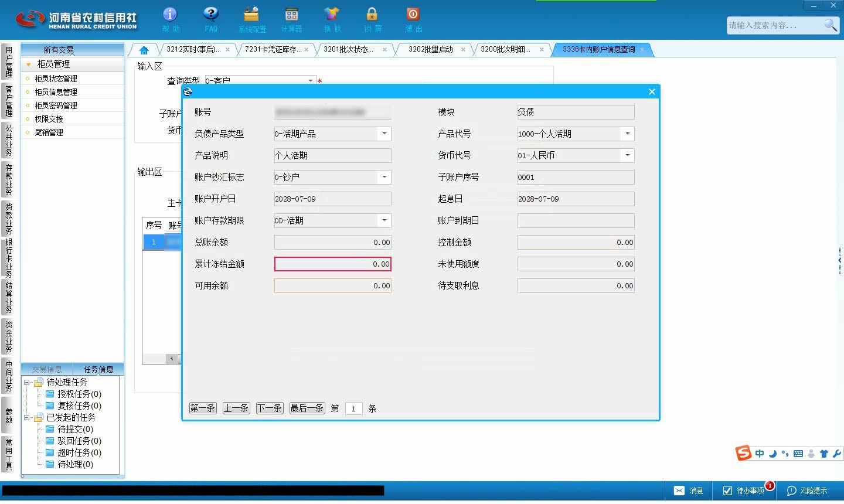Click the 上一条 previous record button
This screenshot has height=504, width=844.
click(x=236, y=408)
